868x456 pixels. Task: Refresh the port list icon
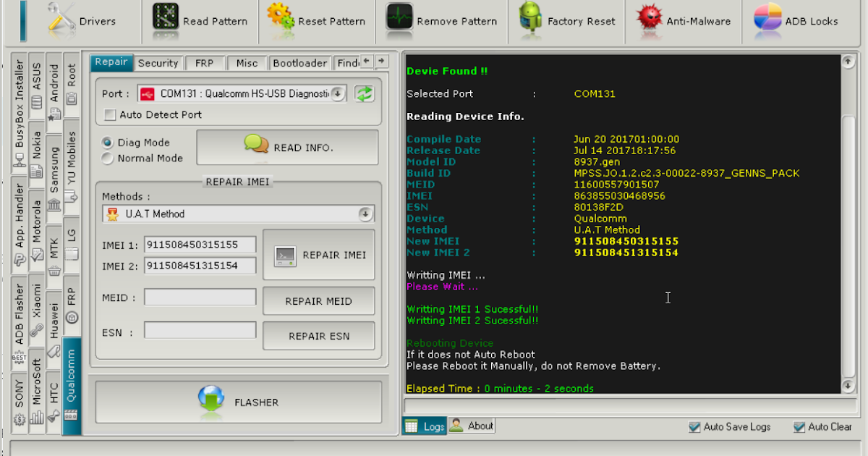pos(364,93)
